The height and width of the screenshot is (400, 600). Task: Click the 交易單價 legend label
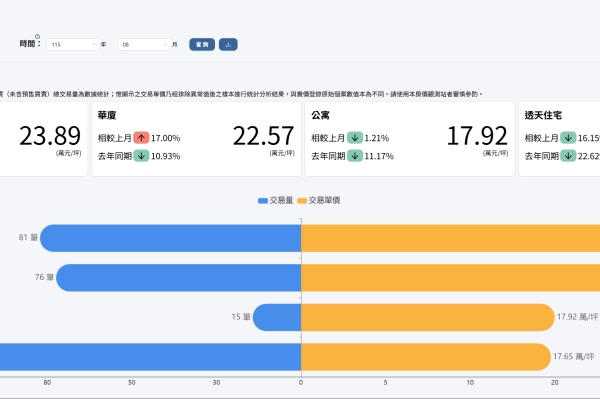[x=324, y=200]
